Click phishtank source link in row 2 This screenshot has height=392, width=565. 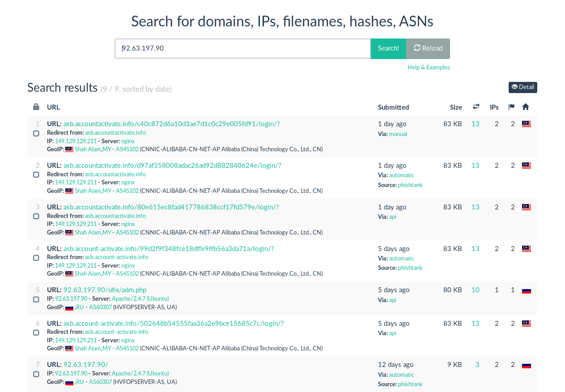point(410,185)
